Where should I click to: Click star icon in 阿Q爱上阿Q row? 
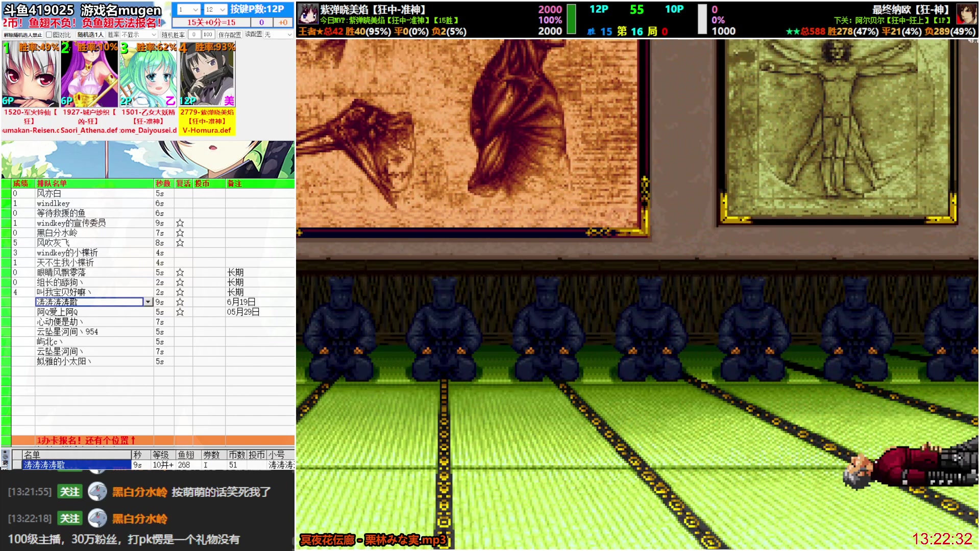tap(180, 312)
